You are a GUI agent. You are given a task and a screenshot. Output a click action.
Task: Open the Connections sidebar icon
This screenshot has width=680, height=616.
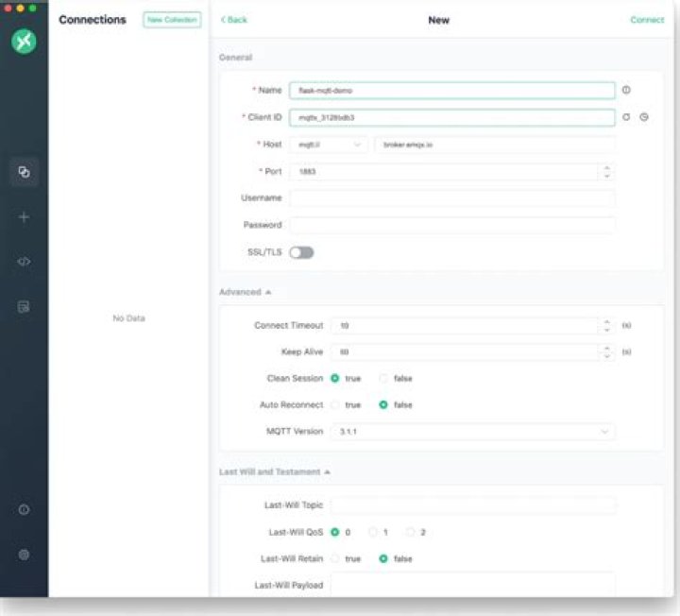tap(24, 172)
